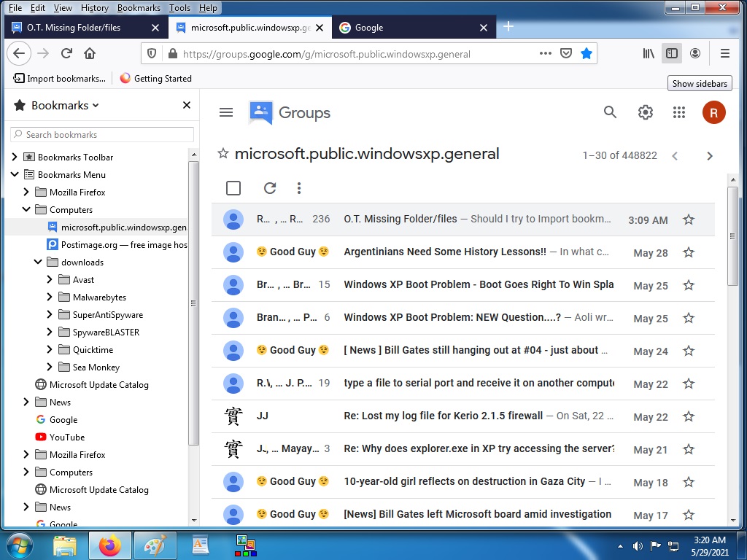747x560 pixels.
Task: Switch to O.T. Missing Folder/files tab
Action: pyautogui.click(x=86, y=27)
